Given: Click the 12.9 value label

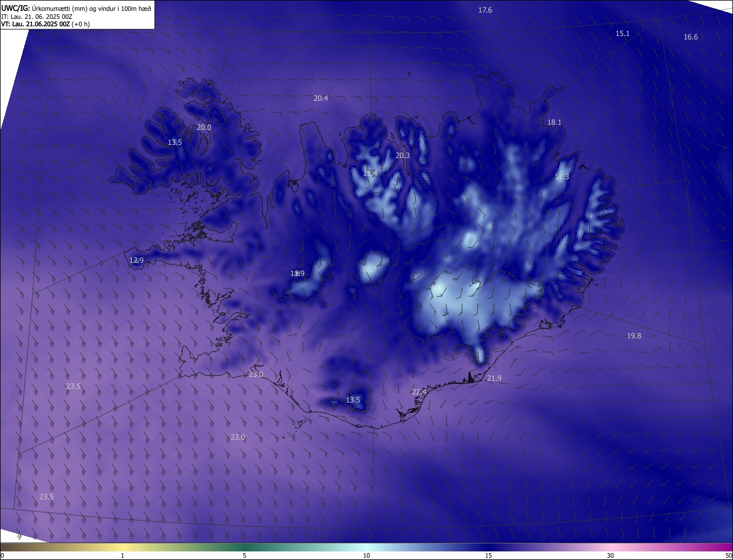Looking at the screenshot, I should tap(136, 261).
